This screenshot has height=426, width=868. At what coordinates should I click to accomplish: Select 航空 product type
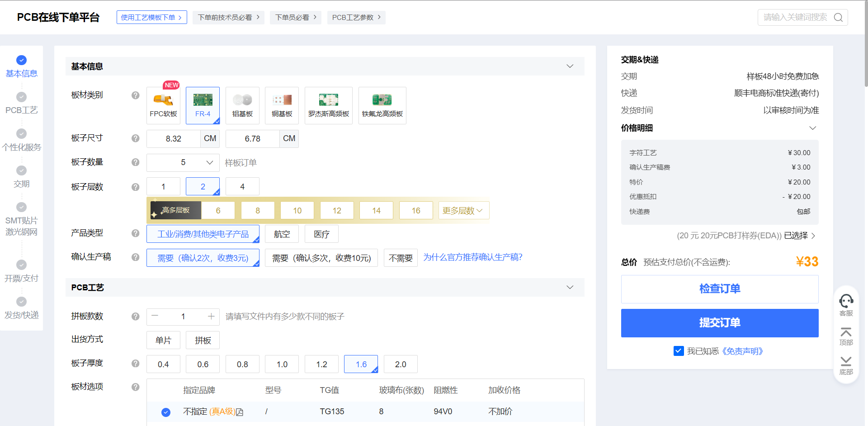[x=282, y=234]
